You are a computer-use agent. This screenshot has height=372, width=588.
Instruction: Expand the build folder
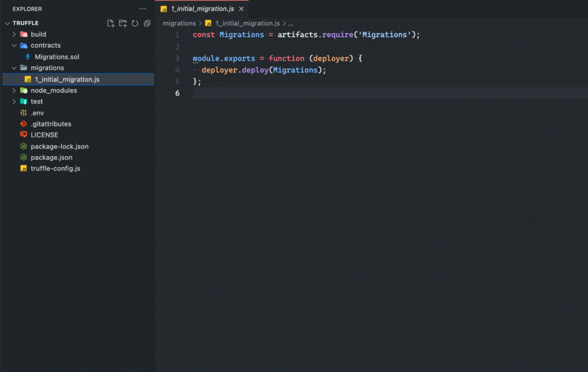(15, 34)
